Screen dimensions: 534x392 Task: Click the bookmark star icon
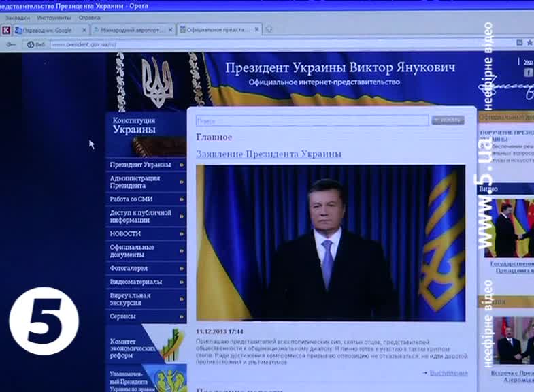pos(529,43)
